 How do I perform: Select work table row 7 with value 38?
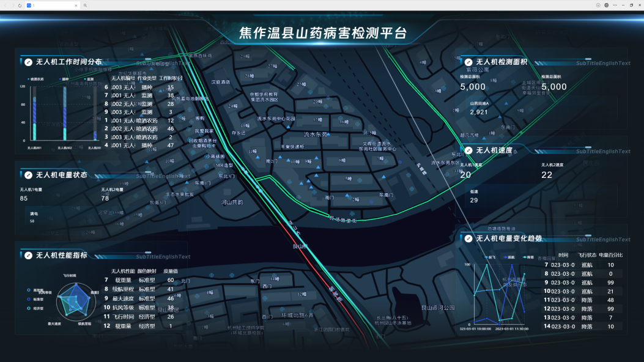[142, 95]
